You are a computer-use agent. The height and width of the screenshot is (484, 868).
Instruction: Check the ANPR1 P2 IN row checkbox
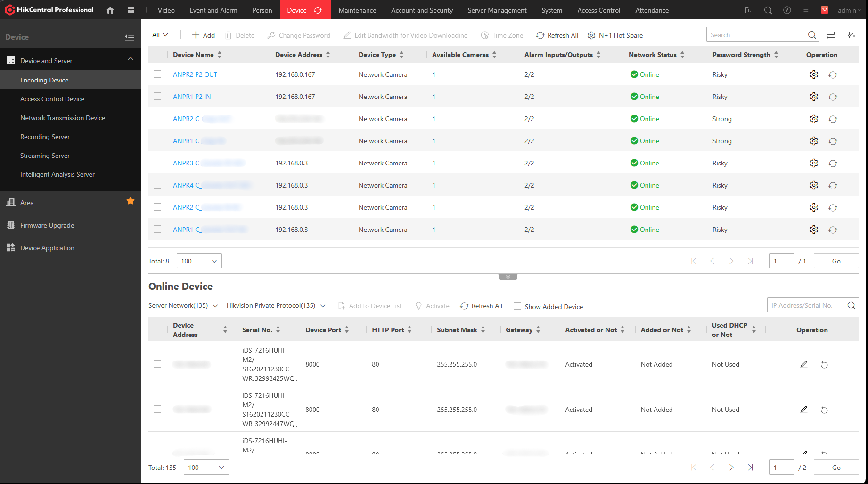[x=157, y=96]
